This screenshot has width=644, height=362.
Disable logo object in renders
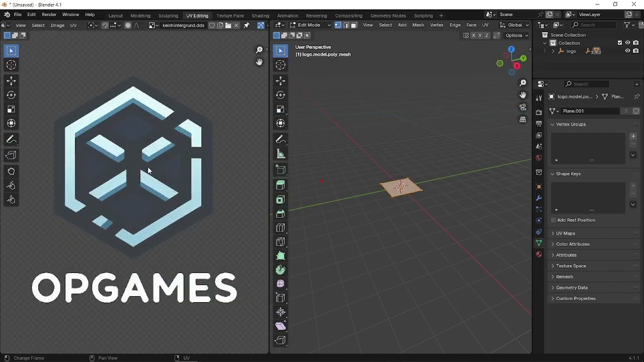636,51
